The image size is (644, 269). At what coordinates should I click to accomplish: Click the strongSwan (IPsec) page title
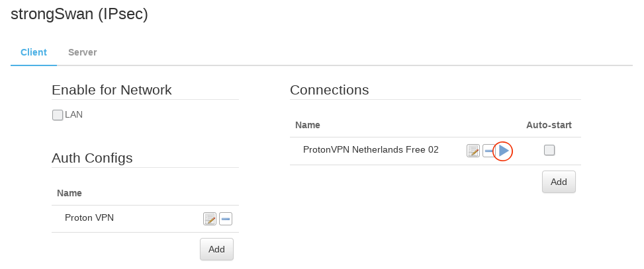[79, 15]
